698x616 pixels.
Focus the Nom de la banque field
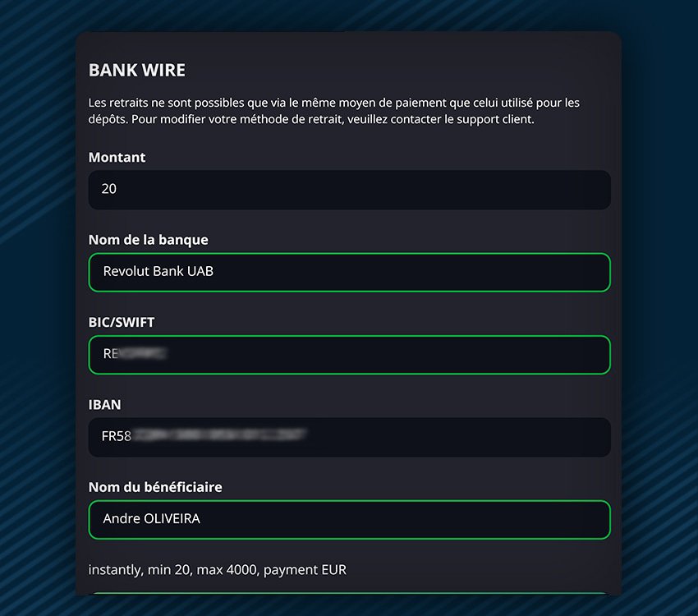click(x=349, y=272)
